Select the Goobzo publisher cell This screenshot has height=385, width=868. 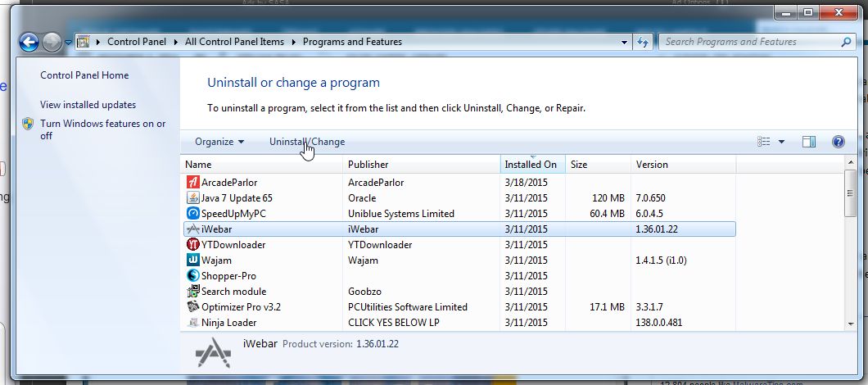click(364, 291)
